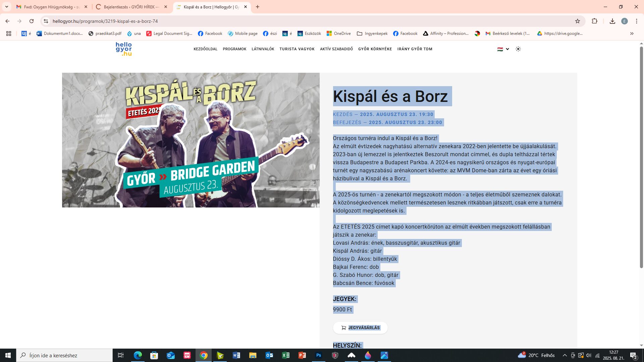Open the language flag dropdown

point(503,49)
